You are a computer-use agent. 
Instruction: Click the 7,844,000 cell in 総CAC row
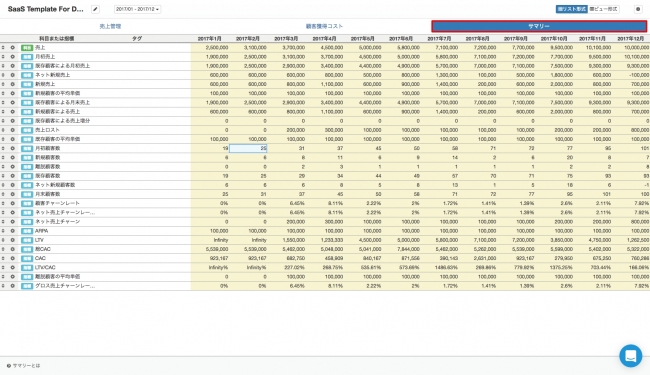point(401,249)
